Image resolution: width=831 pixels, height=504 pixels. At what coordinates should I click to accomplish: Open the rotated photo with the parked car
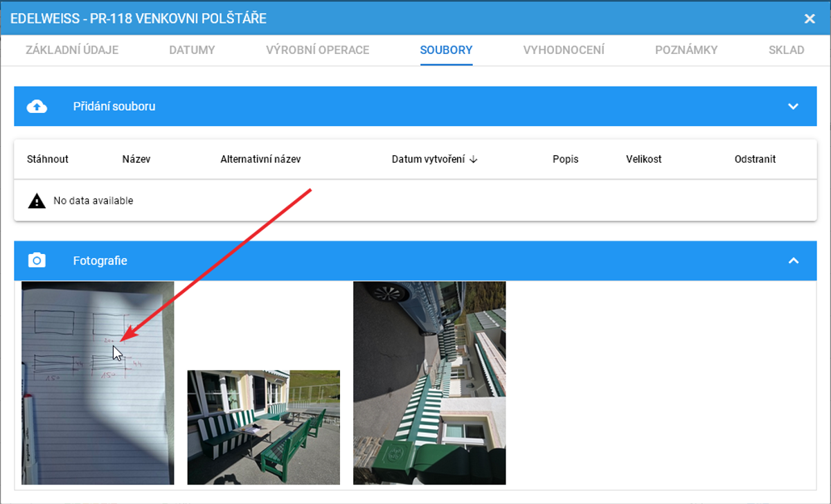(429, 383)
